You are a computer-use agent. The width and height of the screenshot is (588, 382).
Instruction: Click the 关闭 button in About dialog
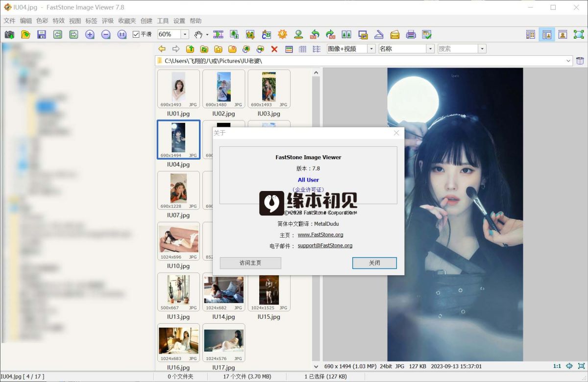click(374, 263)
